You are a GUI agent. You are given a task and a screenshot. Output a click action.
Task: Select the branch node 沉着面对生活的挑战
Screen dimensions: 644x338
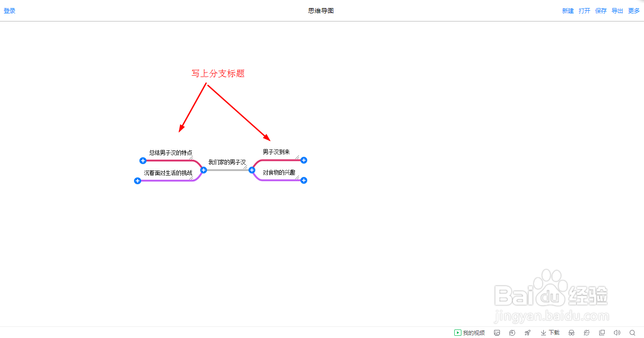point(168,173)
